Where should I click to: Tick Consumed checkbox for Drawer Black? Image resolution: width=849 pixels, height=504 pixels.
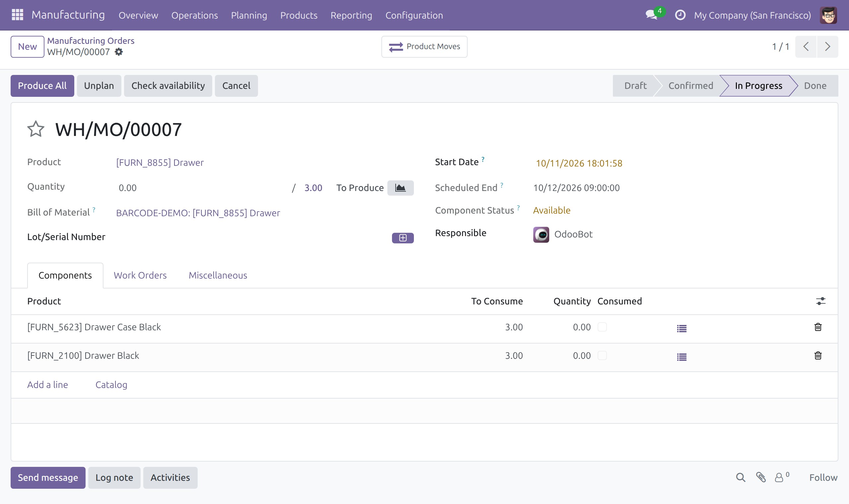[x=602, y=355]
